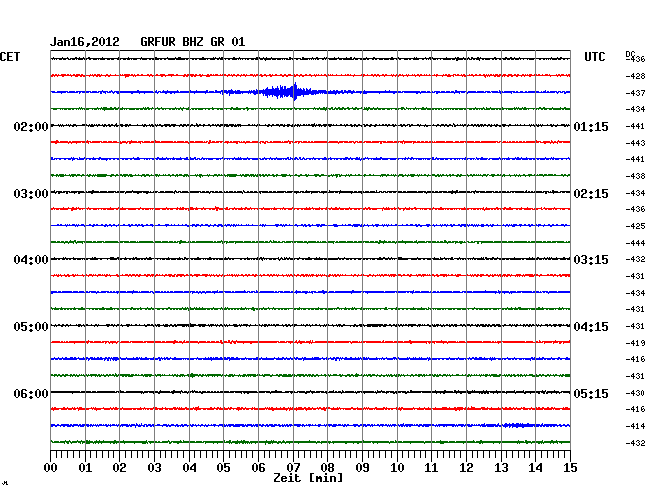
Task: Select minute tick label 09
Action: point(362,467)
